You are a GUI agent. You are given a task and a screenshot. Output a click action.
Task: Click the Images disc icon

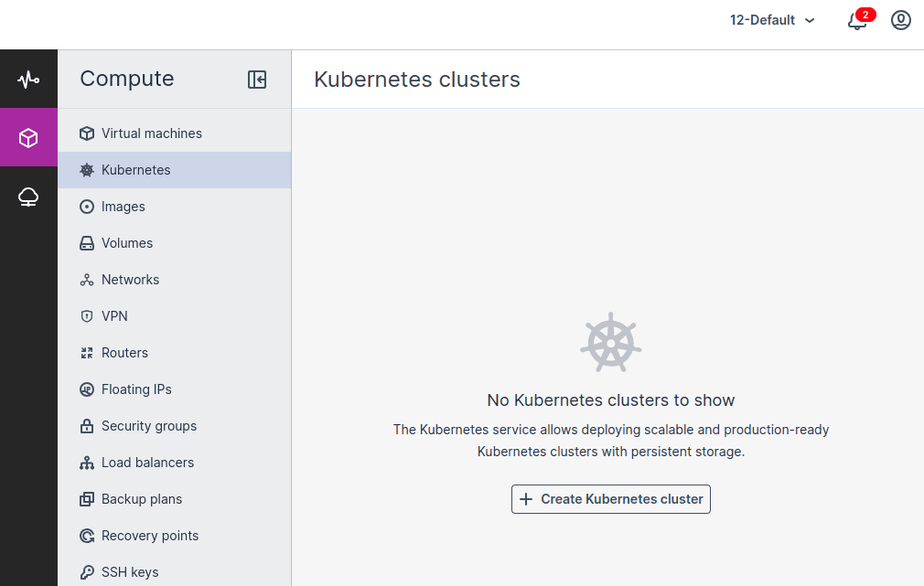(x=87, y=207)
